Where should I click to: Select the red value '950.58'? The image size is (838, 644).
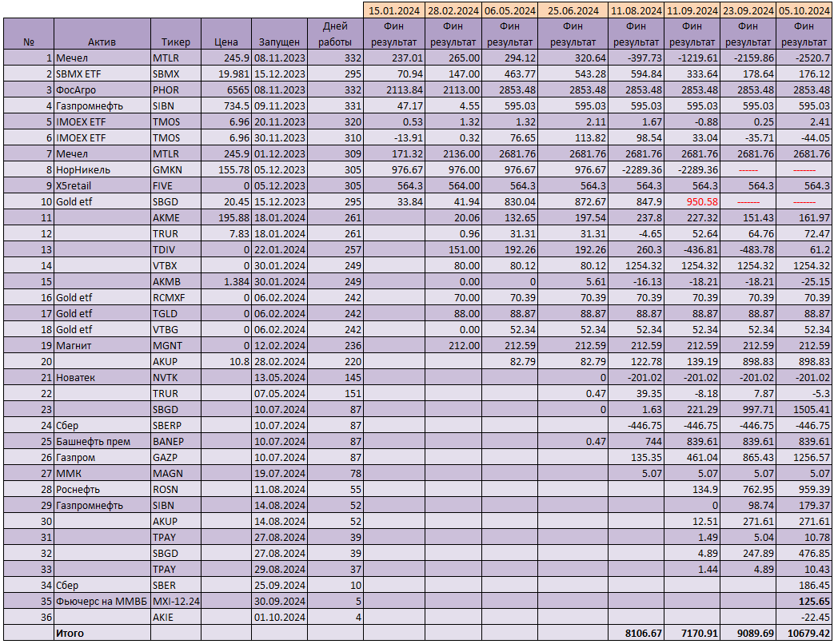692,202
